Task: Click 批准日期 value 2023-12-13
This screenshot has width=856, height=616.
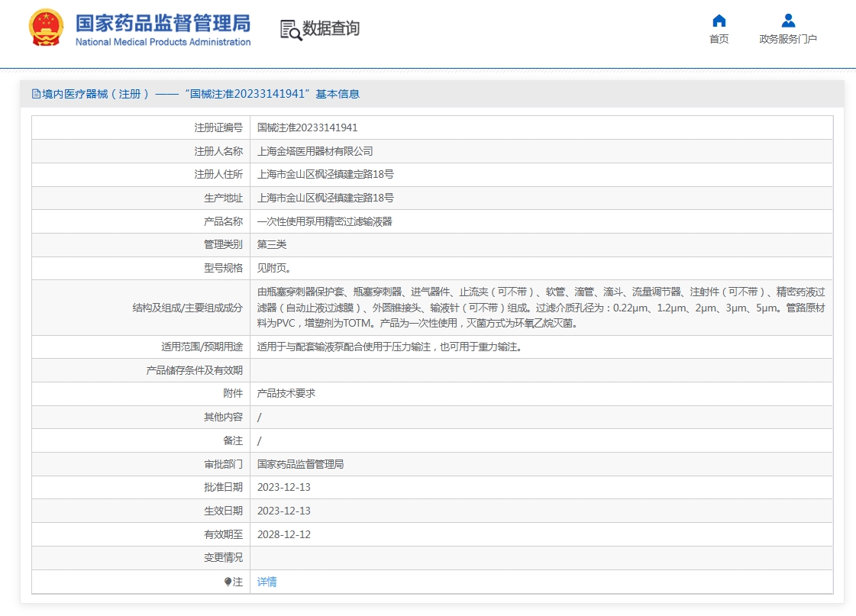Action: [x=284, y=487]
